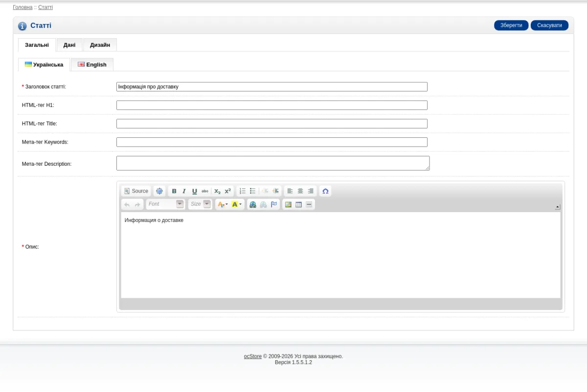Insert a link with the chain icon

tap(253, 204)
